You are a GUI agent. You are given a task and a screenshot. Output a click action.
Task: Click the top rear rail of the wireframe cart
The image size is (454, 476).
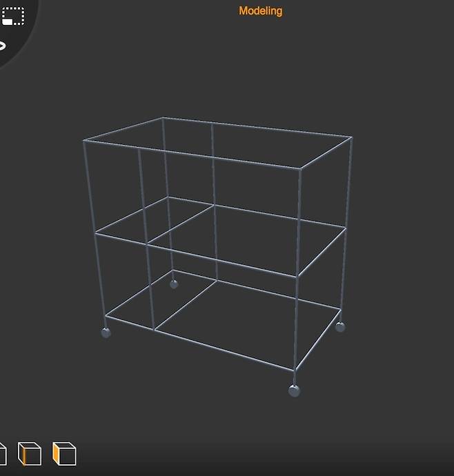pyautogui.click(x=276, y=130)
